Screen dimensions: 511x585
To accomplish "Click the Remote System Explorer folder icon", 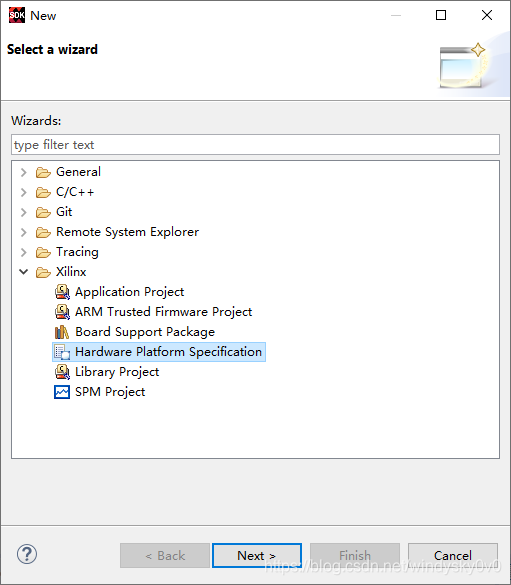I will point(43,232).
